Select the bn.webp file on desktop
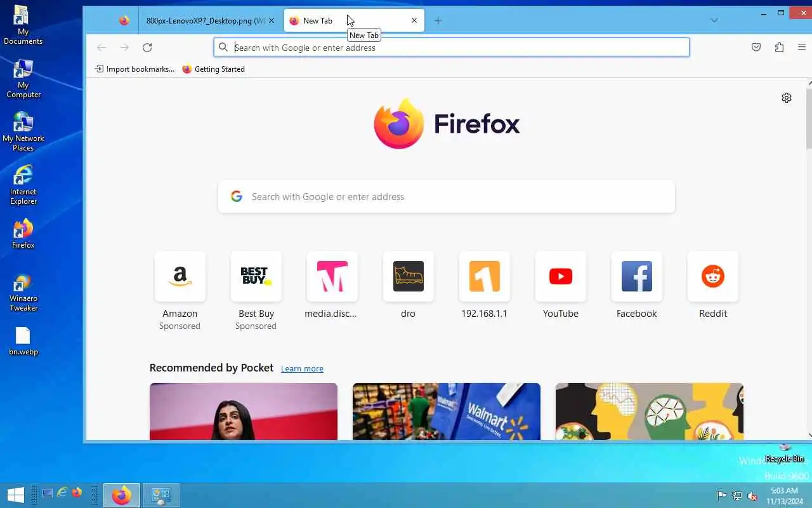812x508 pixels. click(23, 341)
